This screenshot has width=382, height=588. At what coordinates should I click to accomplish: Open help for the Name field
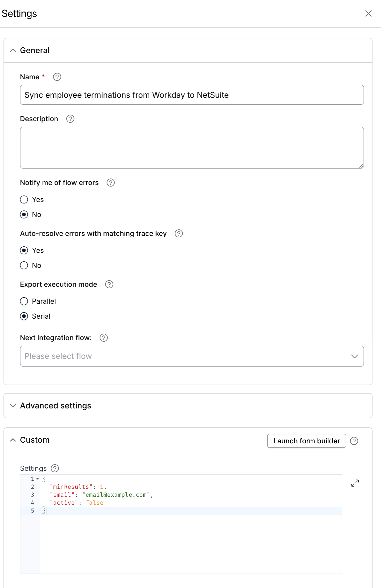[57, 77]
